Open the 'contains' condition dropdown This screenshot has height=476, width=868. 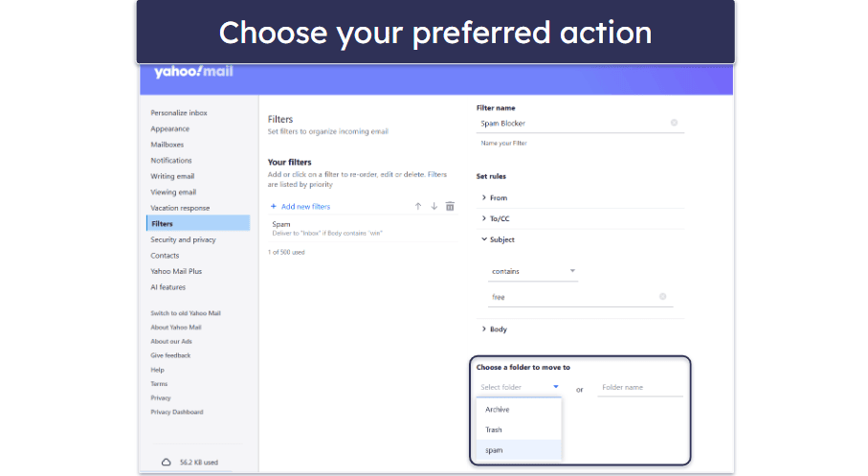tap(532, 272)
